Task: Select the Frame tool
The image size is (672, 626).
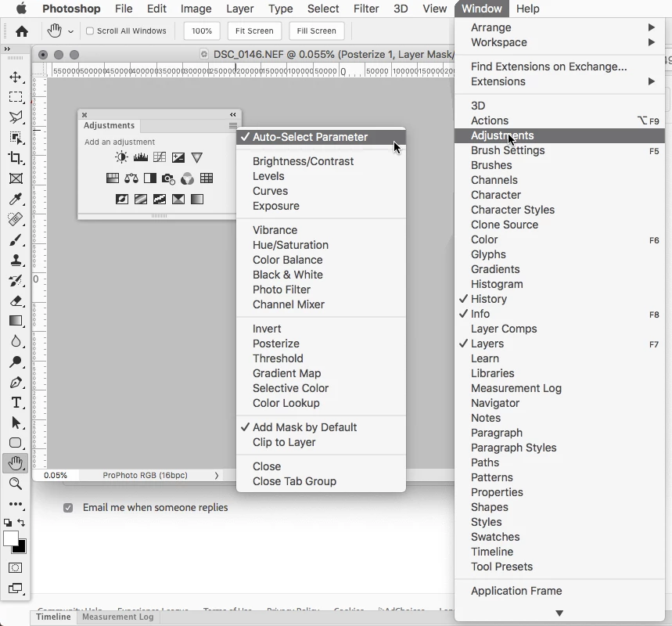Action: tap(16, 178)
